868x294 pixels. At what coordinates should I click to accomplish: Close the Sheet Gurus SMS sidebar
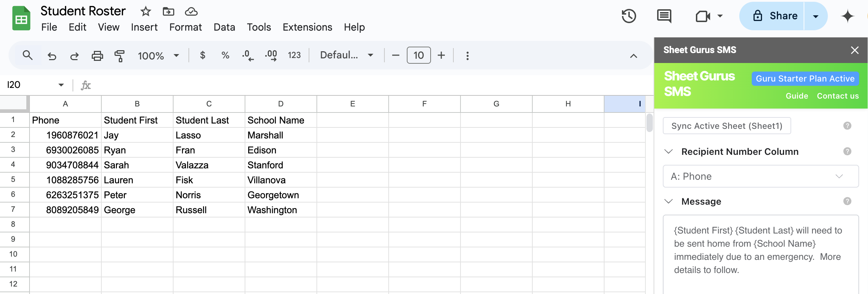point(855,50)
